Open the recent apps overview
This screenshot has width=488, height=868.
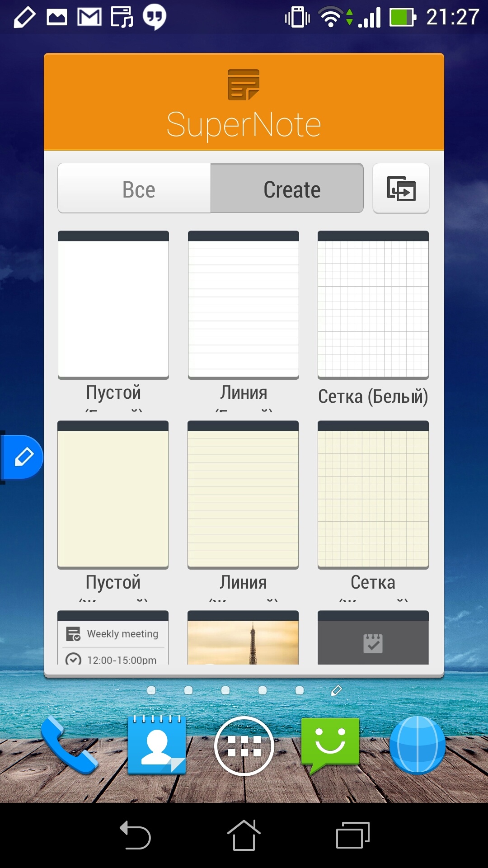pos(353,835)
